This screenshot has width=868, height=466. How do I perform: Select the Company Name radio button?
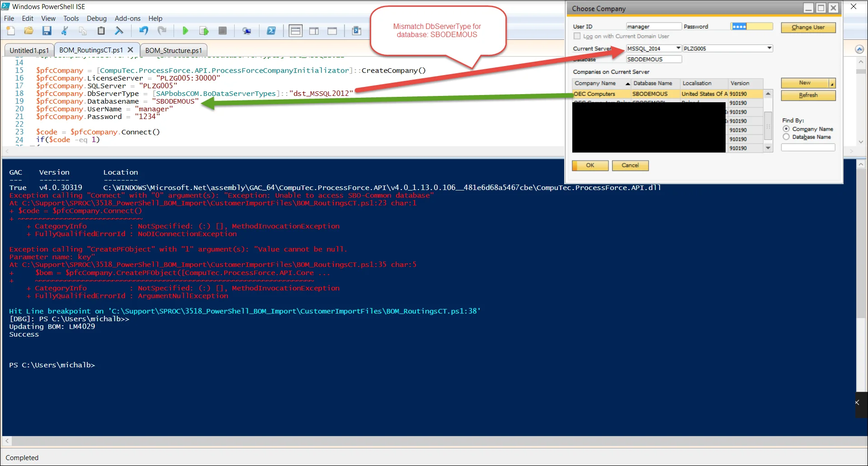786,129
